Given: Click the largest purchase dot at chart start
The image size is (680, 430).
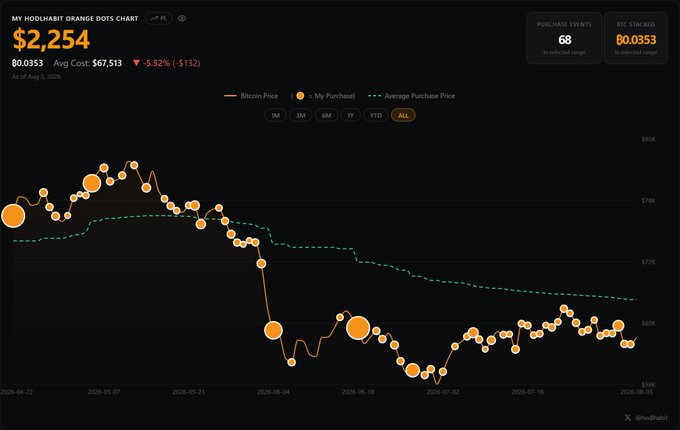Looking at the screenshot, I should click(13, 216).
